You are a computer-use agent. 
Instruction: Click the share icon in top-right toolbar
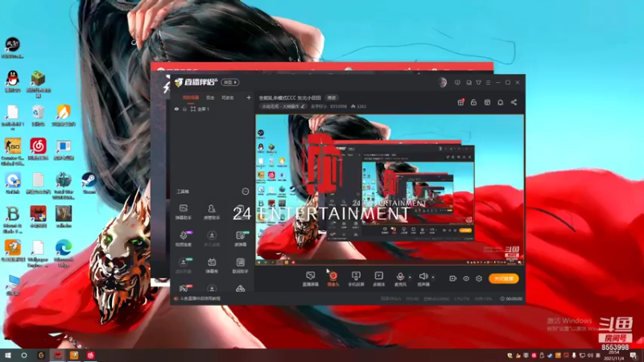pos(514,102)
